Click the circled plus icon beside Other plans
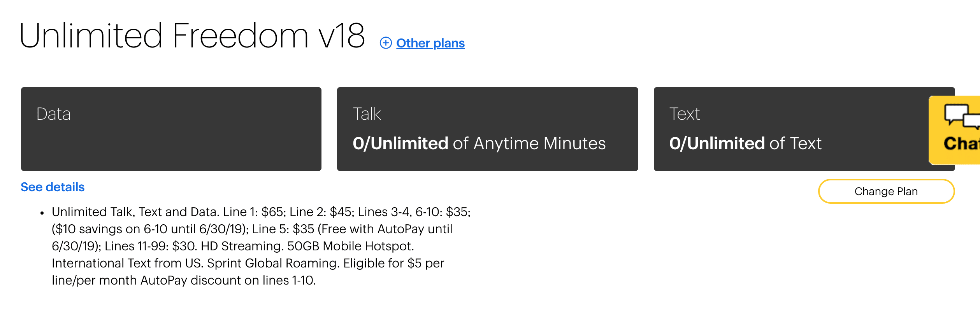This screenshot has height=318, width=980. (x=386, y=43)
